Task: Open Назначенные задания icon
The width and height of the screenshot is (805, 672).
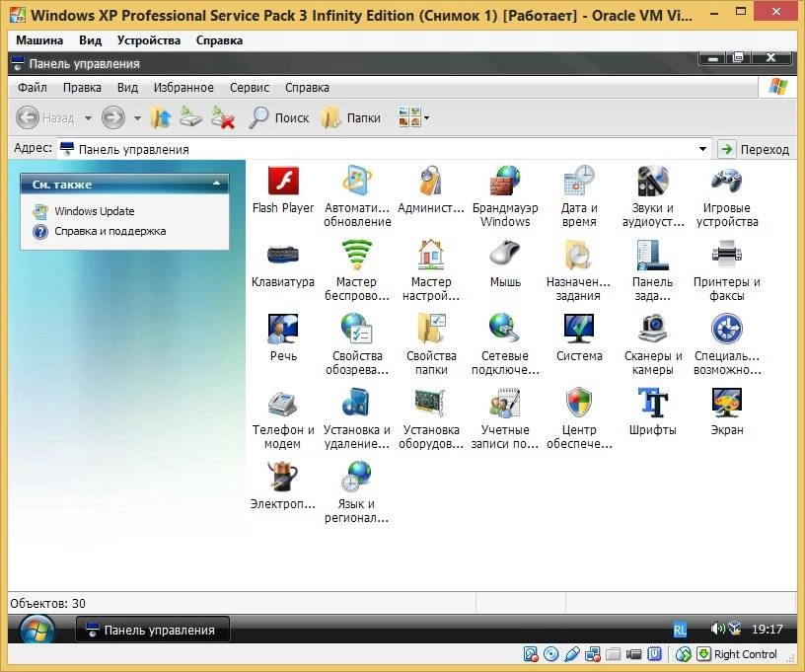Action: point(578,255)
